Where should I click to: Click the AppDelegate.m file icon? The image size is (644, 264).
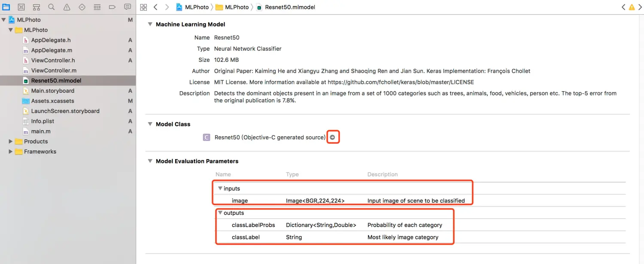(26, 50)
